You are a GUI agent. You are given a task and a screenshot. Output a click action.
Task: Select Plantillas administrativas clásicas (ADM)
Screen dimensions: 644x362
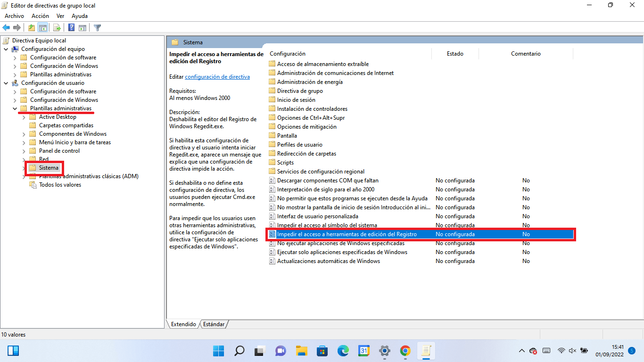pos(89,176)
